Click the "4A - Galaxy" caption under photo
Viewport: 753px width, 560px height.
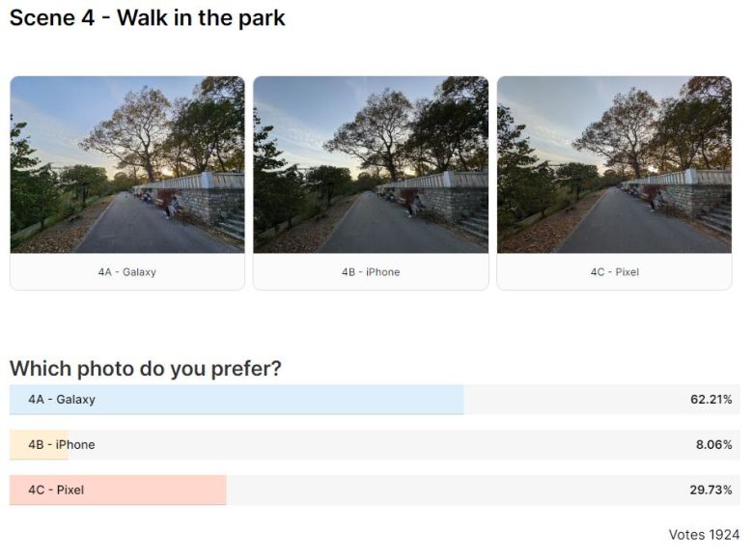127,272
